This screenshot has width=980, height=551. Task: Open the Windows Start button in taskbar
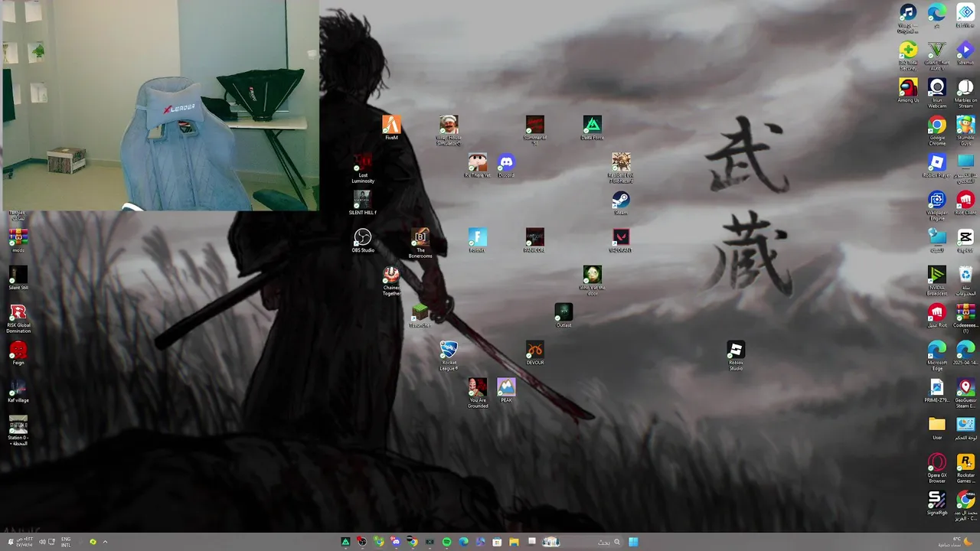tap(633, 542)
